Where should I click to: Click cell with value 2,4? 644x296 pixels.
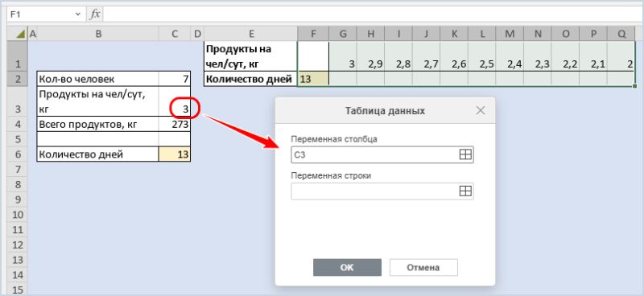pos(510,56)
